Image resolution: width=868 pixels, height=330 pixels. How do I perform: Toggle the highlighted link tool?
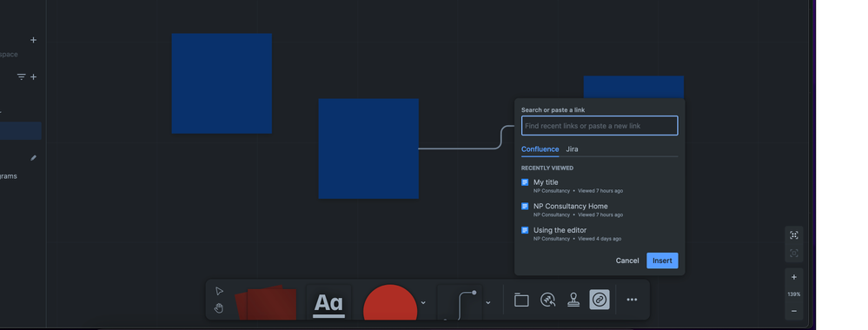click(600, 300)
